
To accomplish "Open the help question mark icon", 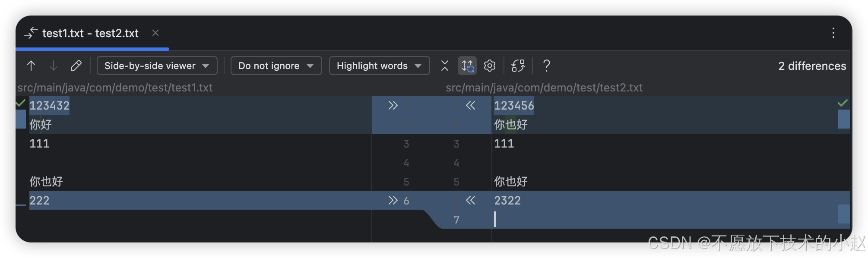I will 546,66.
